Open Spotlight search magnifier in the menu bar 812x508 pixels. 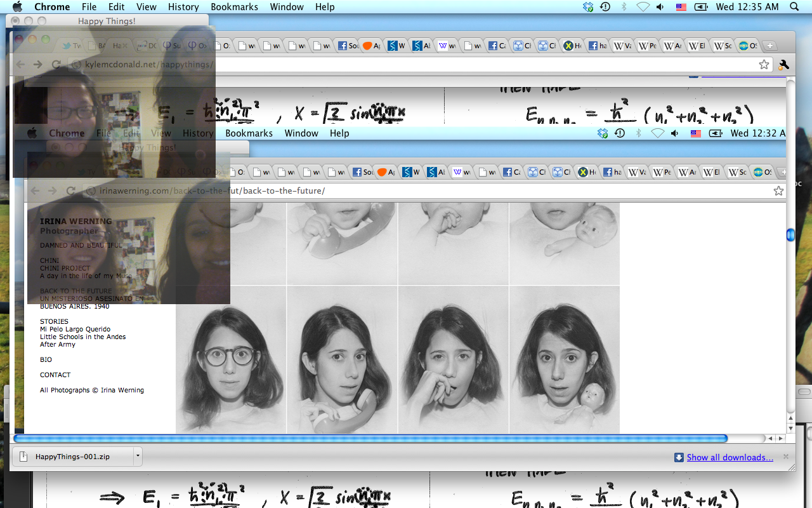[x=794, y=7]
